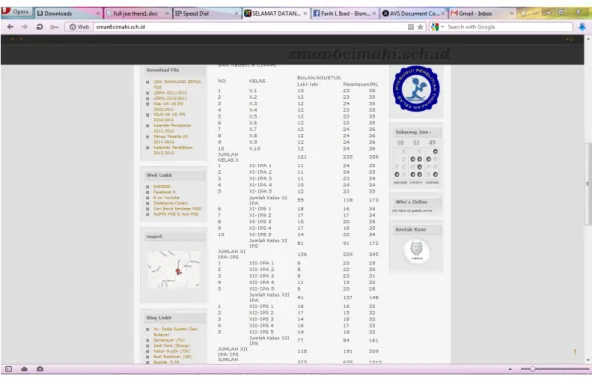
Task: Click the blue circular school logo
Action: point(416,89)
